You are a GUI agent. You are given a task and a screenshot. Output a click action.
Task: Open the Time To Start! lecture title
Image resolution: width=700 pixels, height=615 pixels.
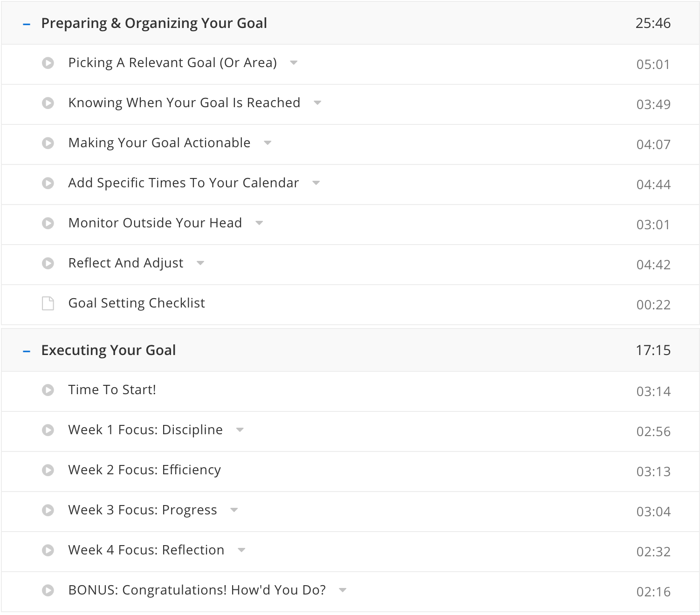click(x=112, y=390)
